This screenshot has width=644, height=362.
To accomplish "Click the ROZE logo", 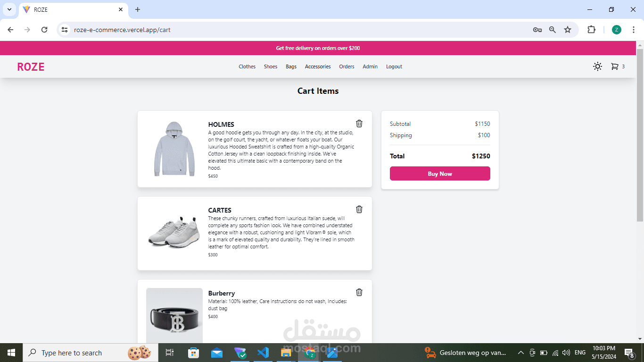I will point(31,67).
